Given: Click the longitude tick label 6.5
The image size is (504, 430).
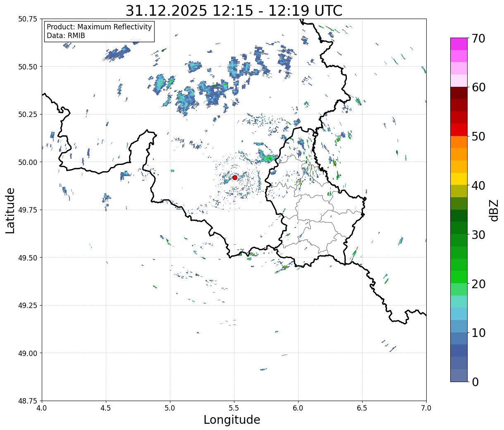Looking at the screenshot, I should [362, 408].
